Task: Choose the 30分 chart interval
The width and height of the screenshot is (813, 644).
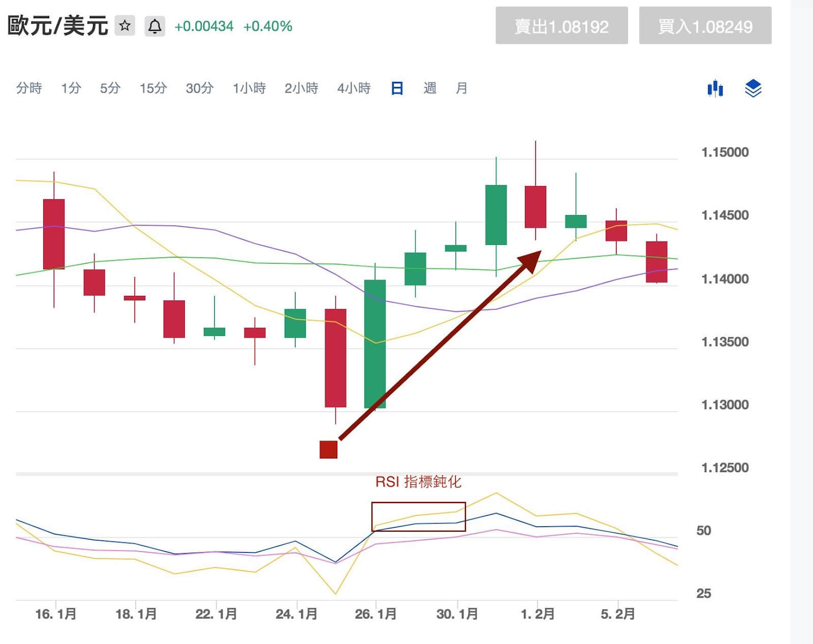Action: pyautogui.click(x=199, y=88)
